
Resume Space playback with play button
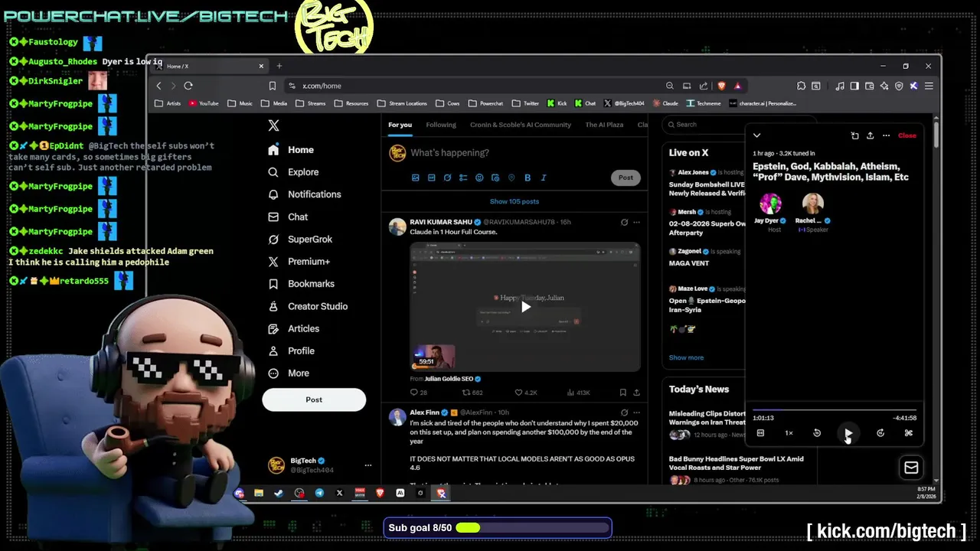point(848,433)
